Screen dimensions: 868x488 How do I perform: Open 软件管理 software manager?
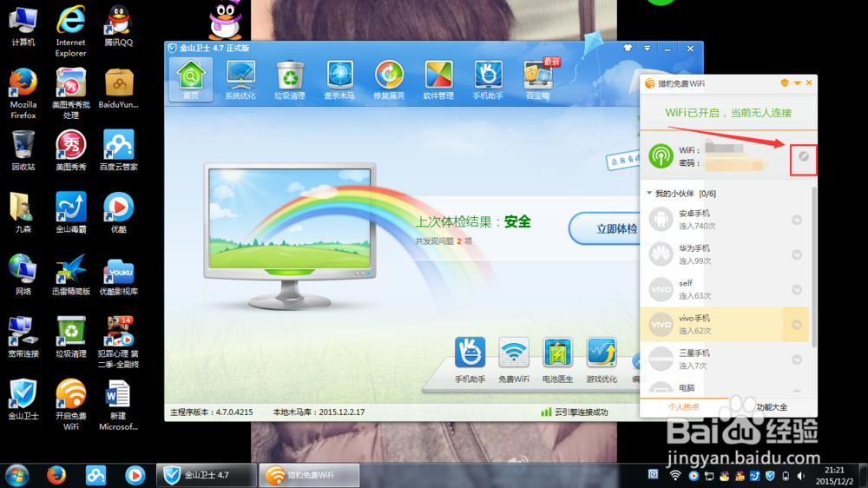coord(438,80)
